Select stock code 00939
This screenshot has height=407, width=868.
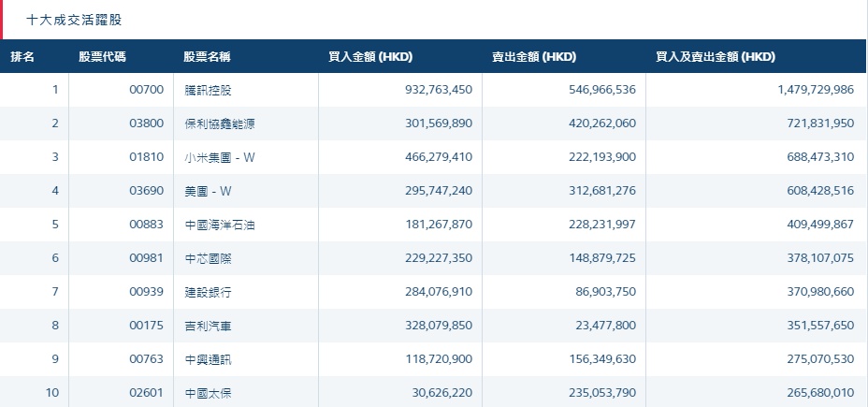147,292
